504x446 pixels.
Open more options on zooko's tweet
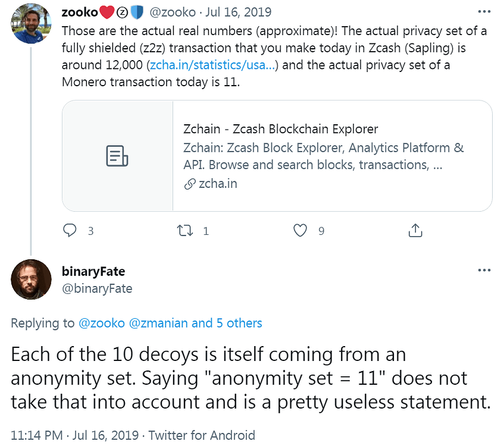(484, 12)
